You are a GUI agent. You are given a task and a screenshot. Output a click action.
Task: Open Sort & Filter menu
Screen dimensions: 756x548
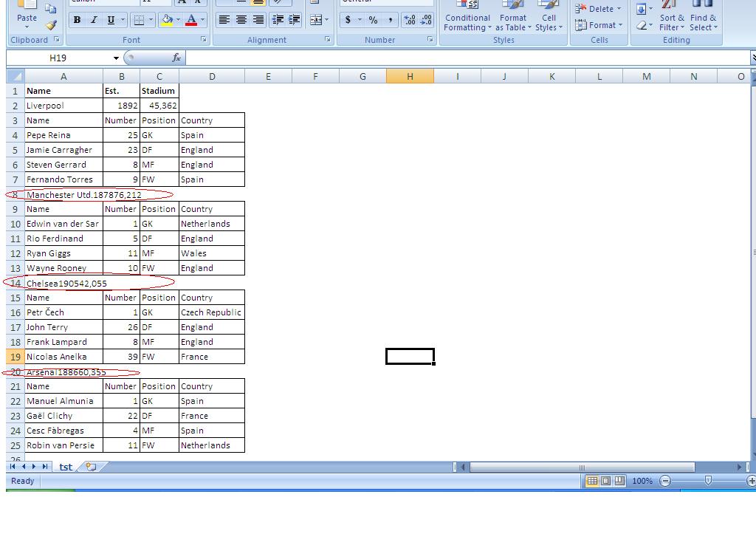[672, 16]
